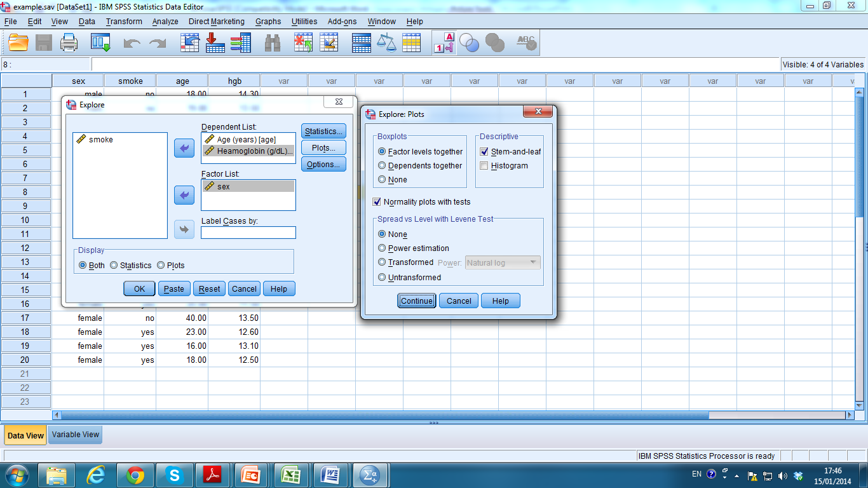Click horizontal scrollbar right arrow
The height and width of the screenshot is (488, 868).
850,415
